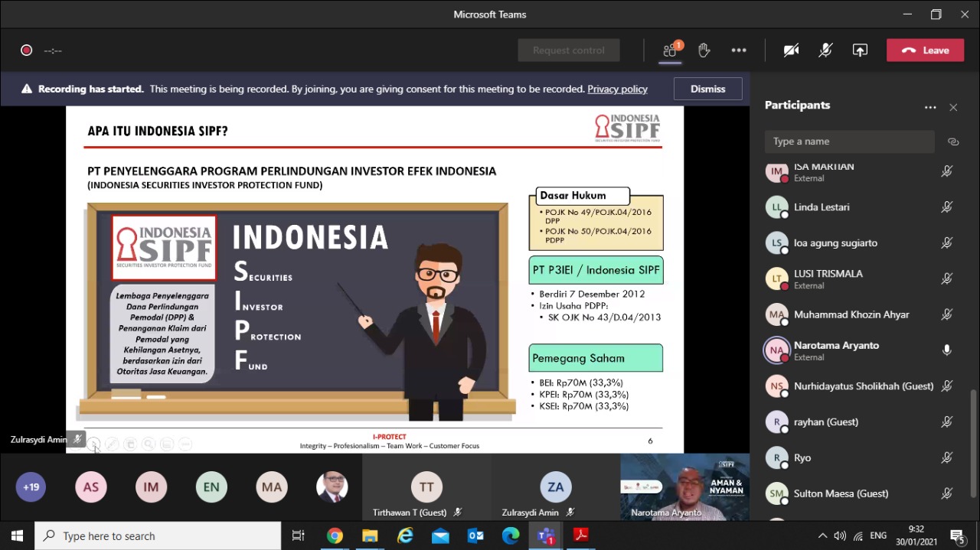The image size is (980, 550).
Task: Close the Participants panel
Action: [x=953, y=108]
